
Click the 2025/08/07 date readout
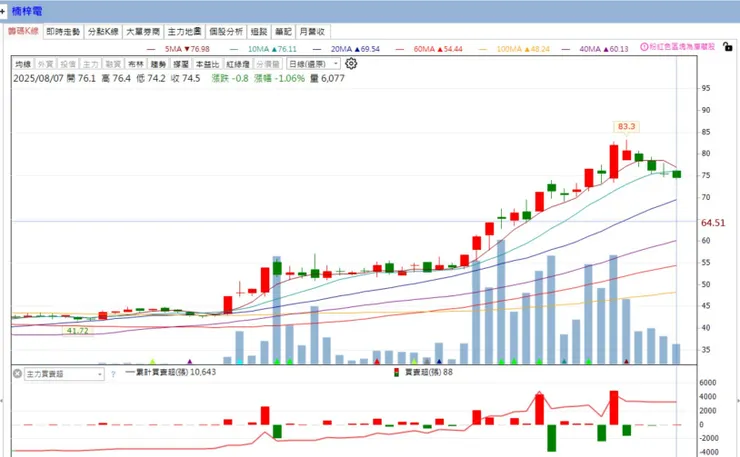pyautogui.click(x=38, y=78)
